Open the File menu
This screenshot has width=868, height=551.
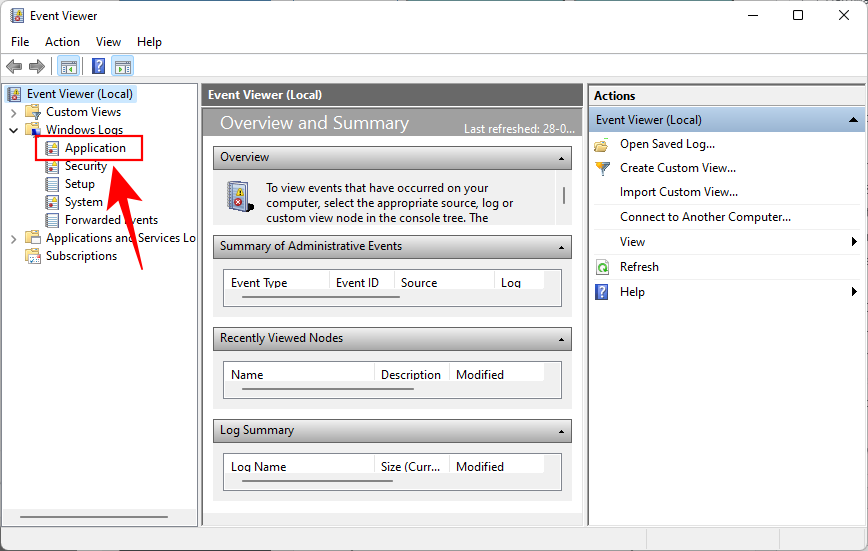pos(20,42)
